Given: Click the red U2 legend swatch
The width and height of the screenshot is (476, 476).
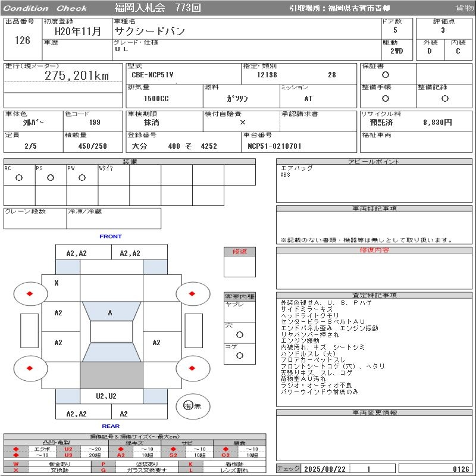Looking at the screenshot, I should coord(68,449).
